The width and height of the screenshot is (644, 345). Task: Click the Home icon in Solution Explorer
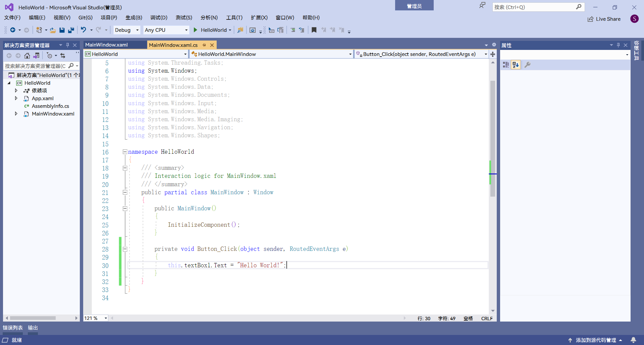click(27, 56)
